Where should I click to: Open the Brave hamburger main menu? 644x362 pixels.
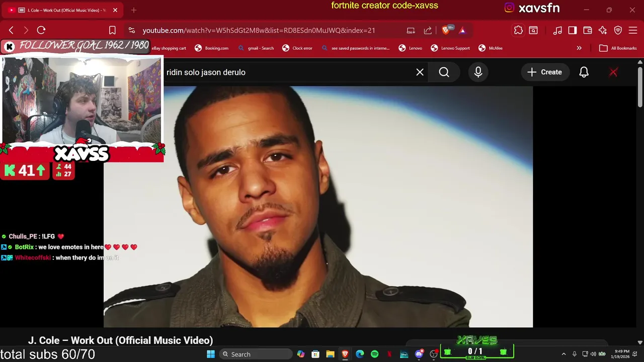click(x=633, y=30)
